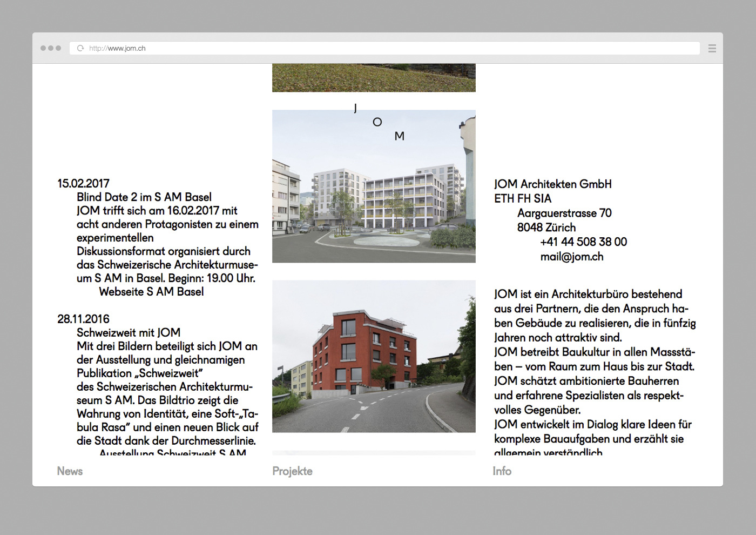Select the 15.02.2017 news date
Image resolution: width=756 pixels, height=535 pixels.
click(83, 184)
